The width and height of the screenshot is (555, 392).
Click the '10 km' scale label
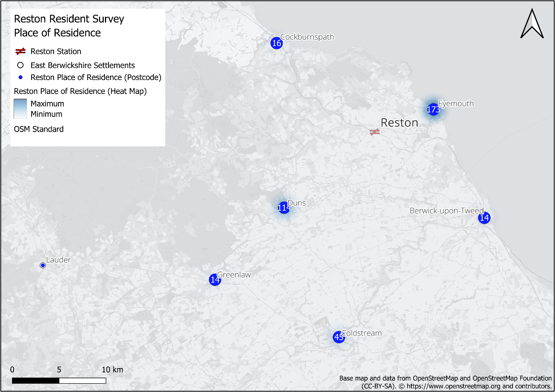113,370
